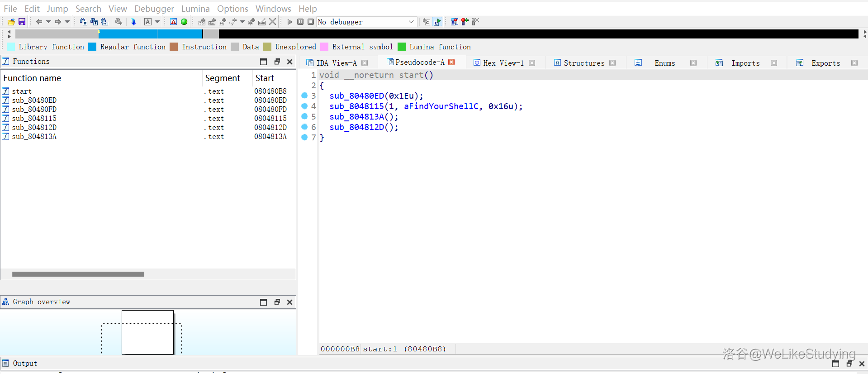Click the Start column header

point(265,78)
